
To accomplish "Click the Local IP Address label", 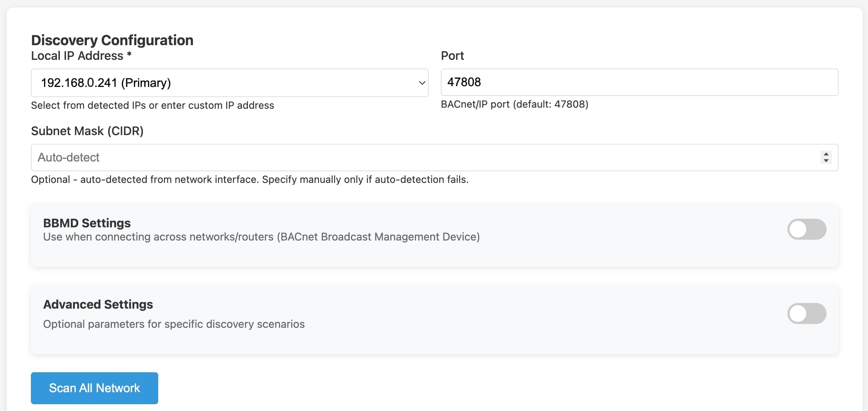I will [x=81, y=55].
